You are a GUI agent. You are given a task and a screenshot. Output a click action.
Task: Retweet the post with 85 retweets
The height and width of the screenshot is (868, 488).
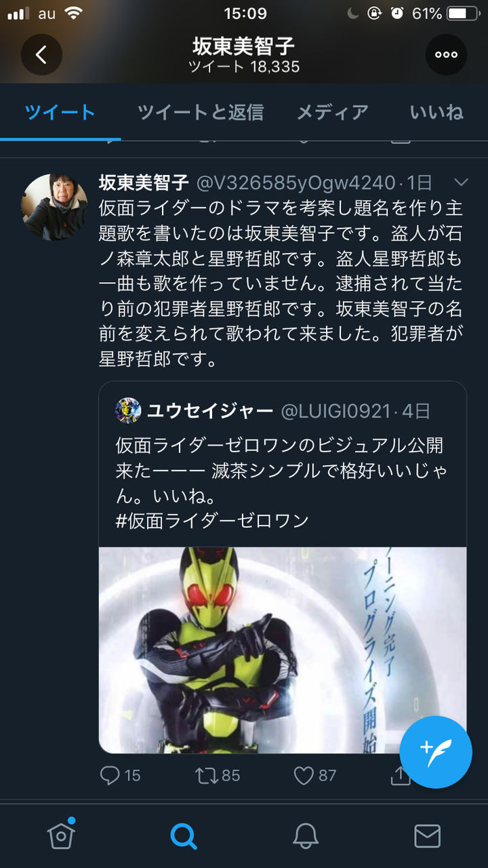click(218, 775)
